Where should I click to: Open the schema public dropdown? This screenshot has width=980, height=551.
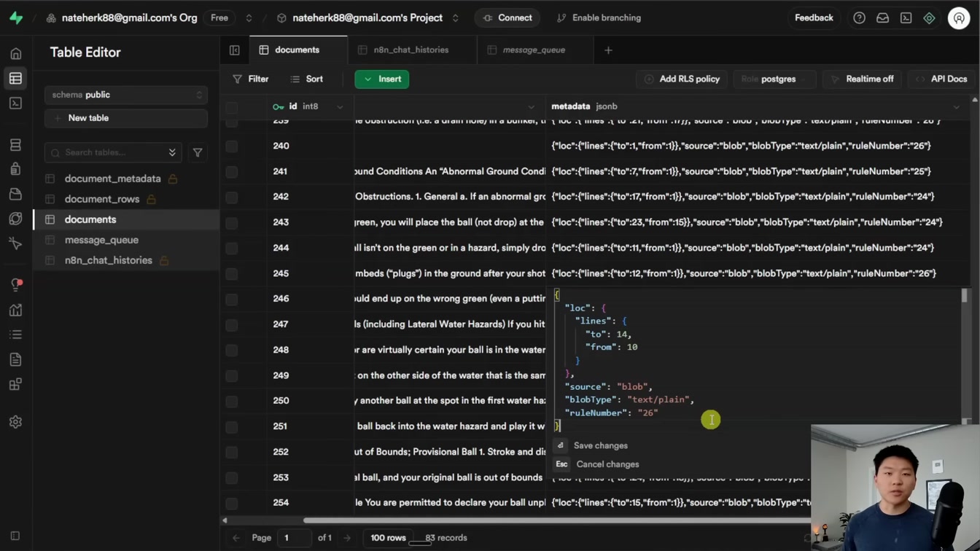pos(126,95)
